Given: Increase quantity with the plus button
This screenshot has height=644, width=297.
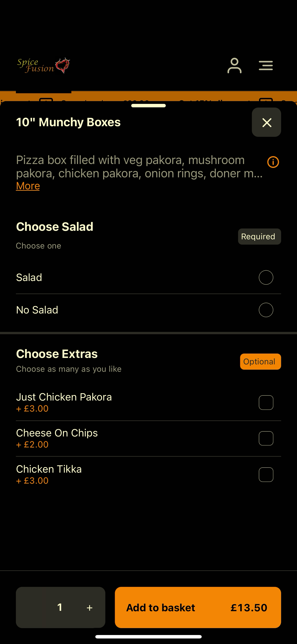Looking at the screenshot, I should click(90, 608).
